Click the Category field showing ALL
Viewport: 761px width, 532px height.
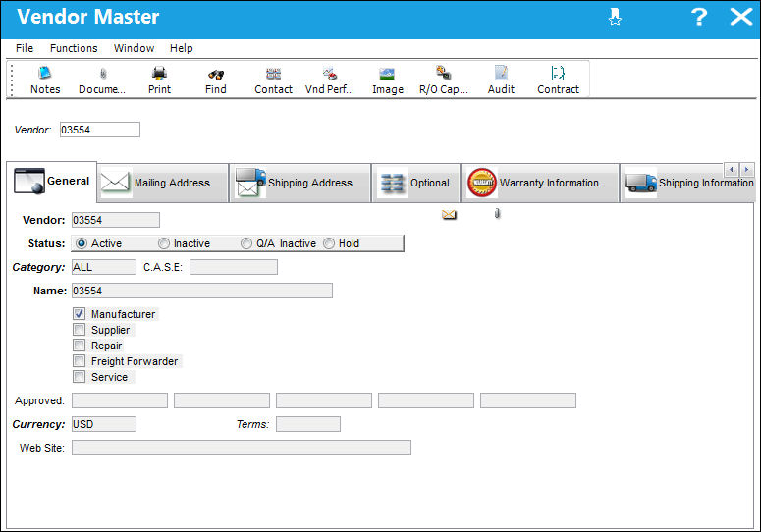[104, 267]
